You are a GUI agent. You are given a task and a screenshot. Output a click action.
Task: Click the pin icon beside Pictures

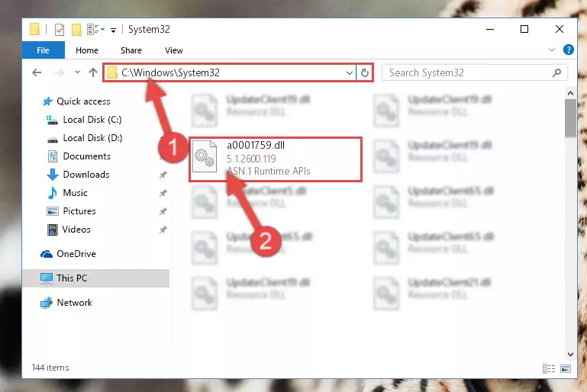pos(163,211)
